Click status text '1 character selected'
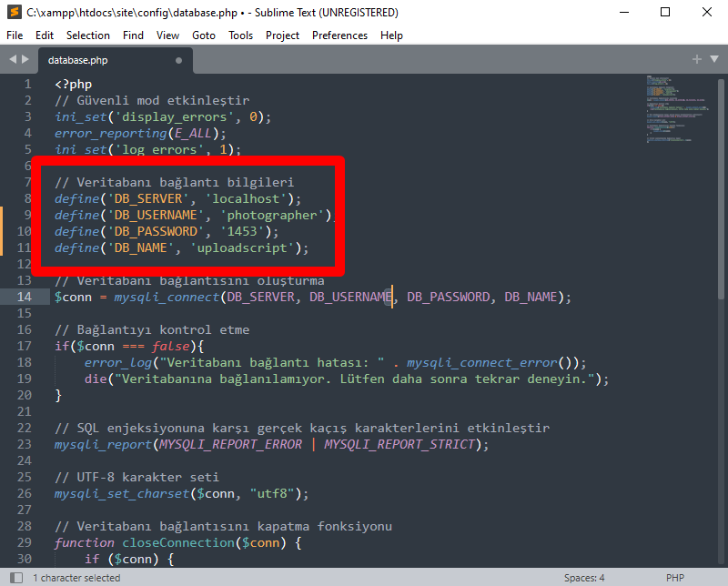 tap(76, 578)
